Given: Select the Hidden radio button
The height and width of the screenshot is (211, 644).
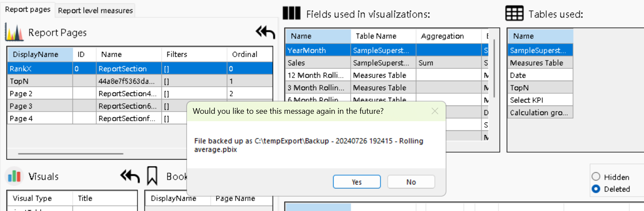Looking at the screenshot, I should [596, 177].
